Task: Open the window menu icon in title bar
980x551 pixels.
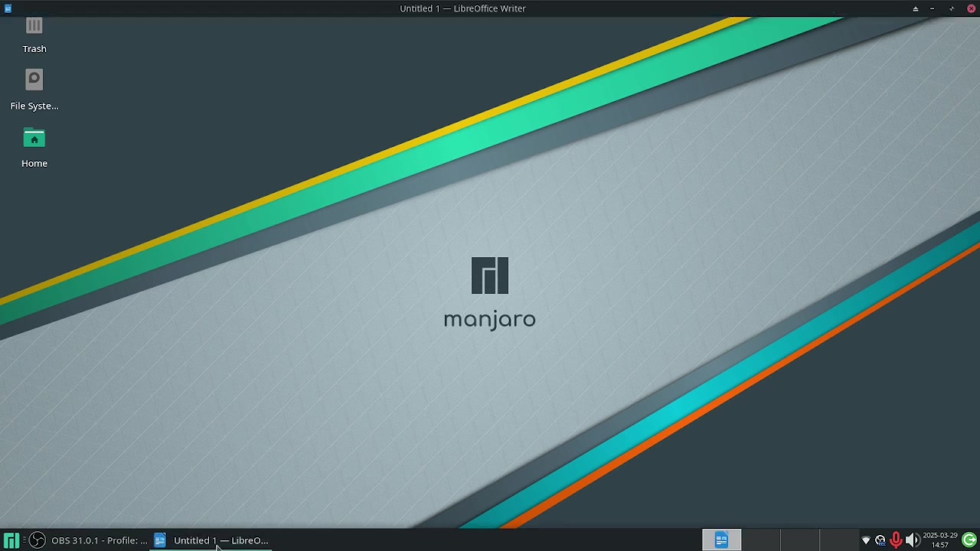Action: [x=8, y=8]
